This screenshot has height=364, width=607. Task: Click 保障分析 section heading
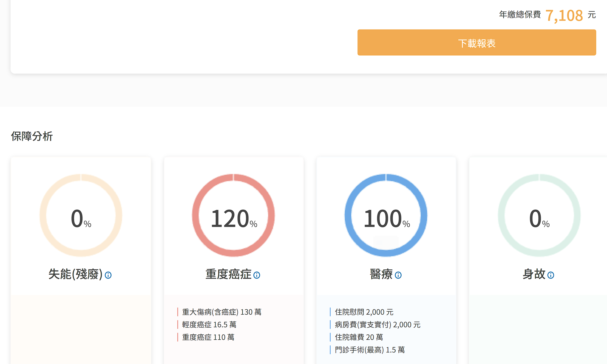tap(32, 136)
